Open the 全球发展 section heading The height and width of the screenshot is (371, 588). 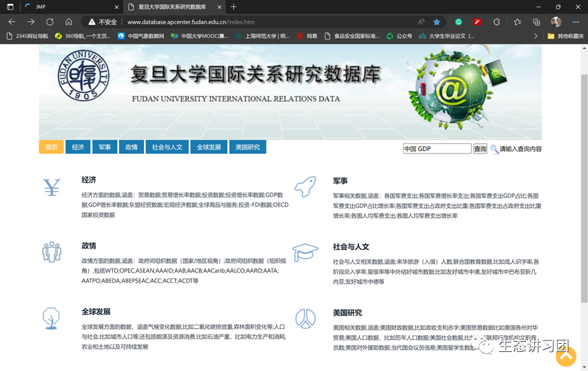(x=96, y=312)
